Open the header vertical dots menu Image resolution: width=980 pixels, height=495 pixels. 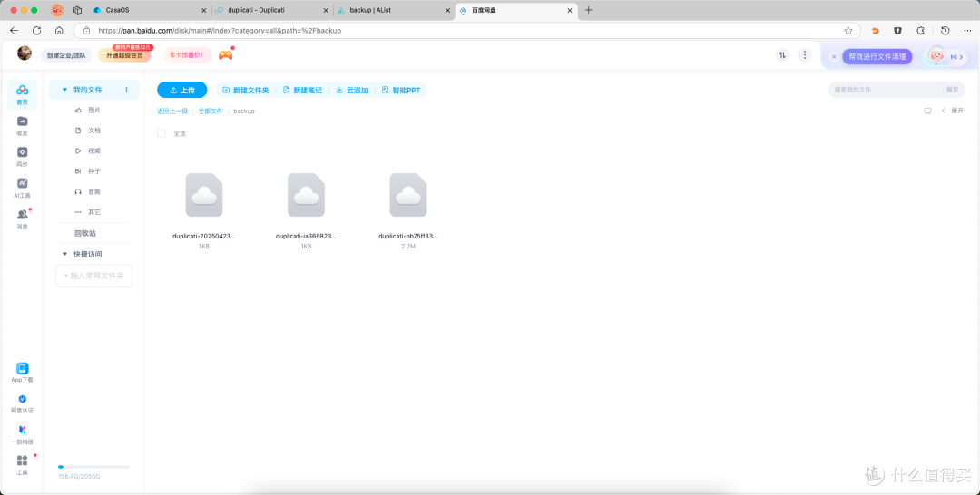tap(805, 55)
